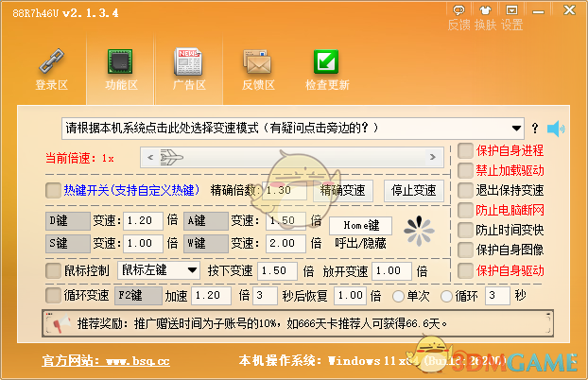Enable 保护自身图像 checkbox

tap(465, 250)
